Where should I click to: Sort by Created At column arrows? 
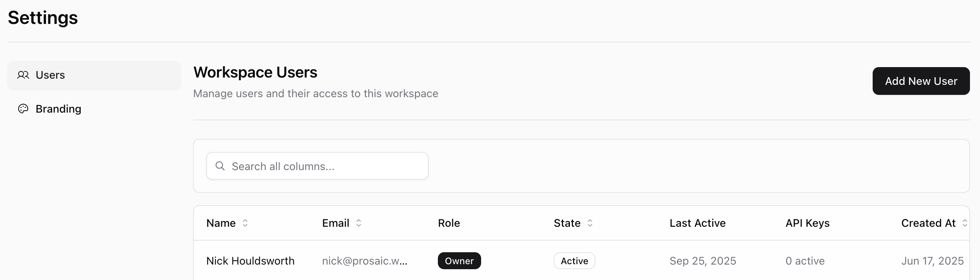[x=965, y=223]
